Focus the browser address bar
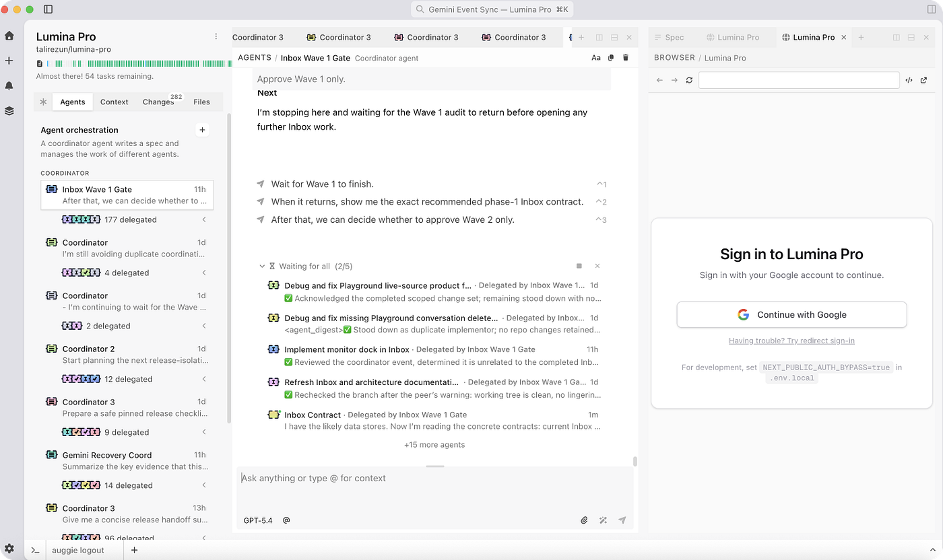The width and height of the screenshot is (943, 560). click(x=799, y=80)
